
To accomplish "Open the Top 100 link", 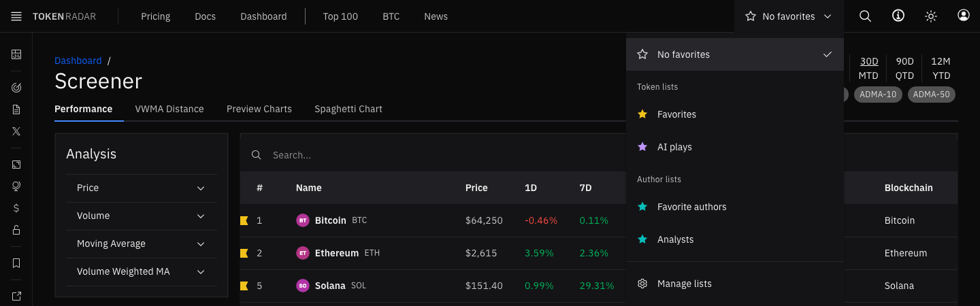I will (340, 16).
